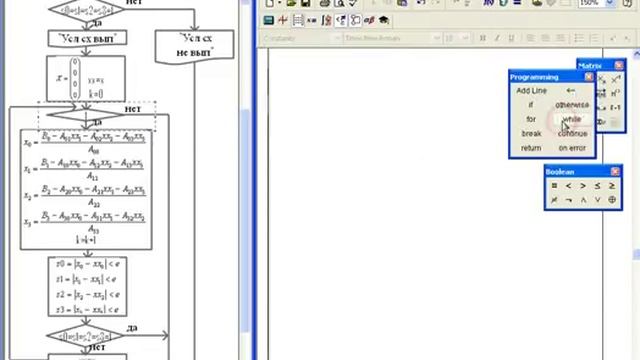Viewport: 640px width, 360px height.
Task: Insert the greater-than operator from Boolean palette
Action: pyautogui.click(x=583, y=186)
